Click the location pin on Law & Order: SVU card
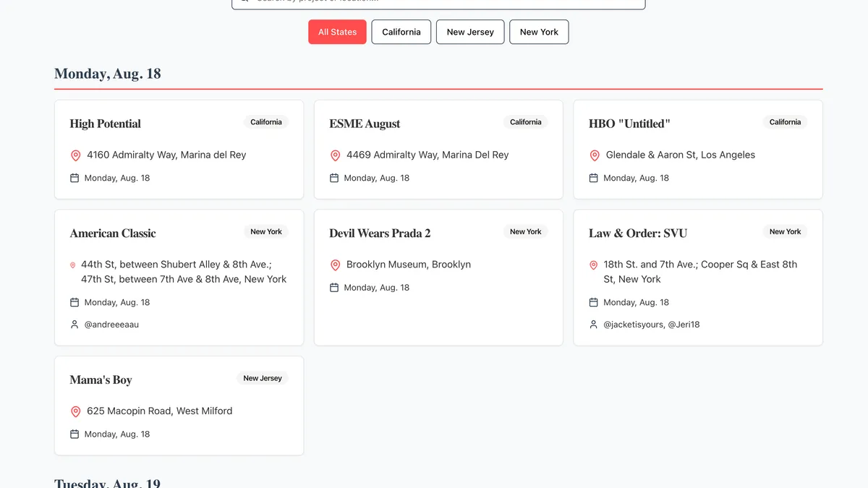The image size is (868, 488). [x=594, y=265]
